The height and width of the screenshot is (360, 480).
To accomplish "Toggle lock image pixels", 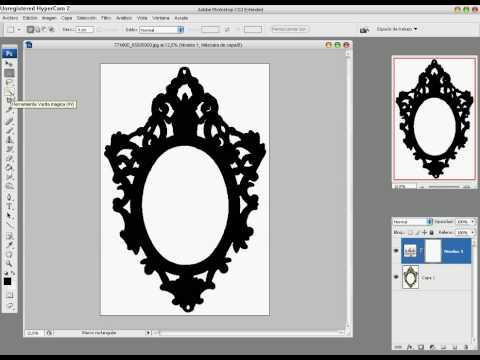I will tap(418, 232).
